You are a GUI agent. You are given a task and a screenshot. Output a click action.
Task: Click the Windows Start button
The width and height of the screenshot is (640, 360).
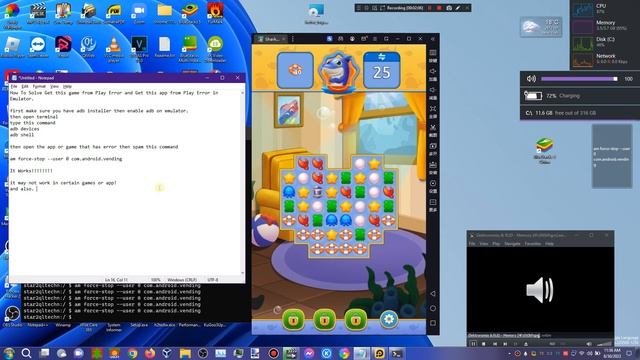click(9, 353)
